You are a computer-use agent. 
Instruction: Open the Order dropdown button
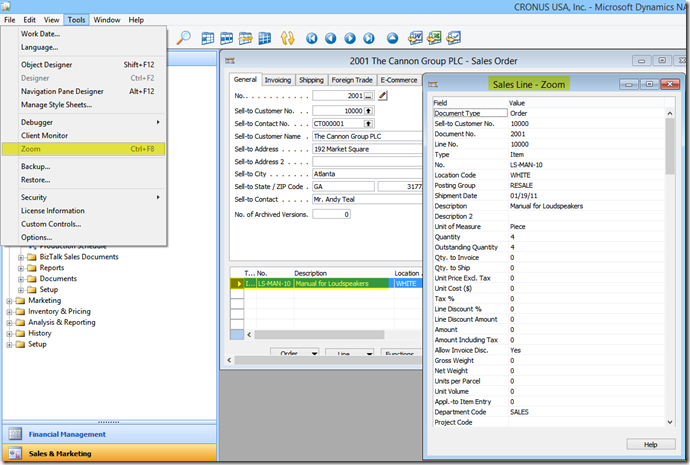[294, 353]
